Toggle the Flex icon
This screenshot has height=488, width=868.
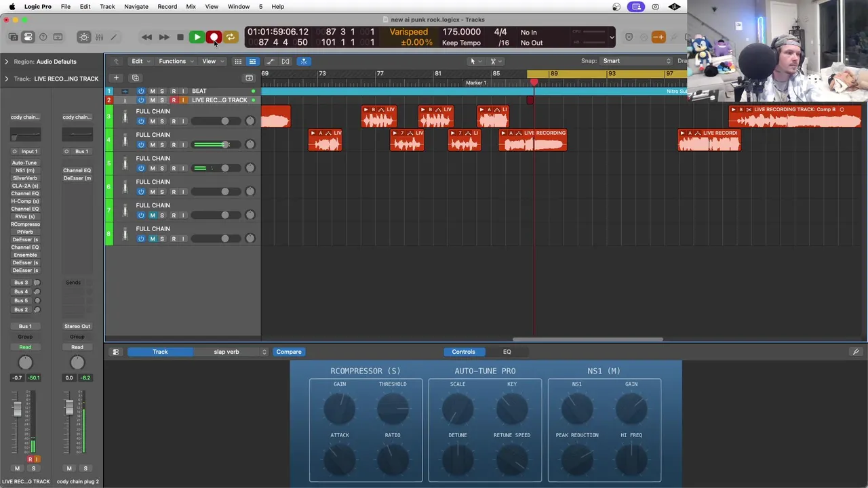pos(285,61)
